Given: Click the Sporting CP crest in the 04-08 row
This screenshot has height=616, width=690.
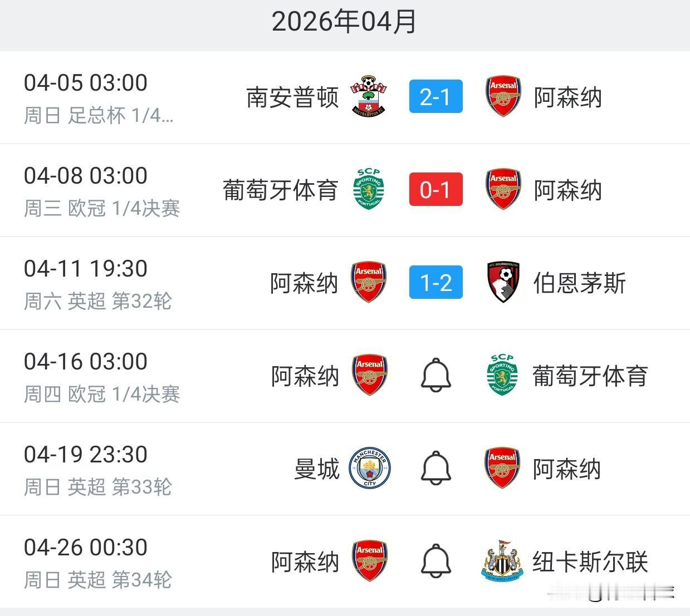Looking at the screenshot, I should click(369, 189).
